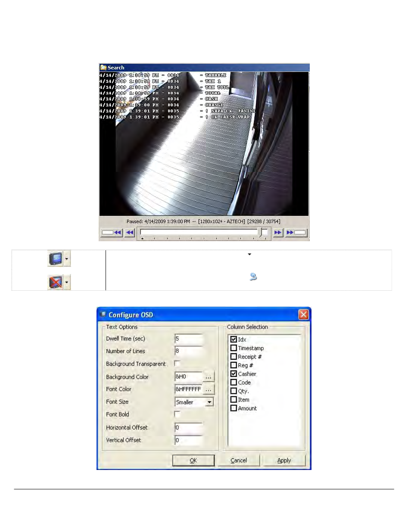Click the disabled OSD monitor icon

click(x=56, y=282)
